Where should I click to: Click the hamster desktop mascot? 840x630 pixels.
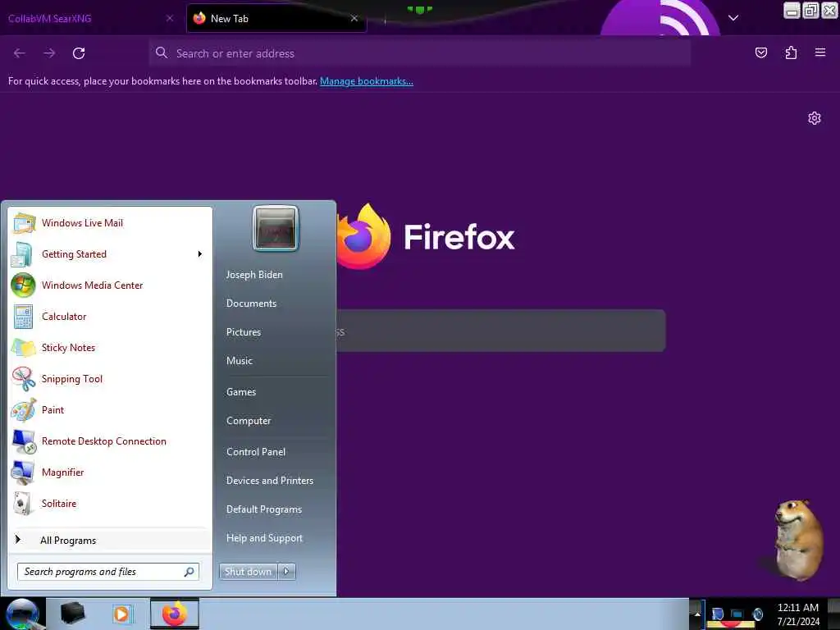point(797,540)
